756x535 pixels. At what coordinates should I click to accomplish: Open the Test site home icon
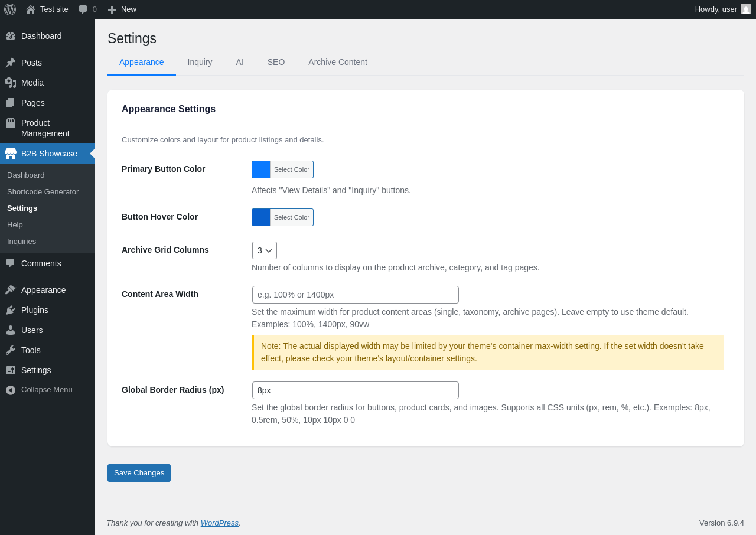pyautogui.click(x=31, y=9)
